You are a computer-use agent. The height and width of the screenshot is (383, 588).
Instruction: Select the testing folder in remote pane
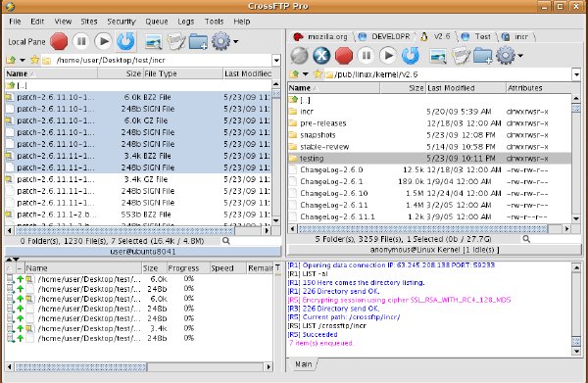(429, 159)
